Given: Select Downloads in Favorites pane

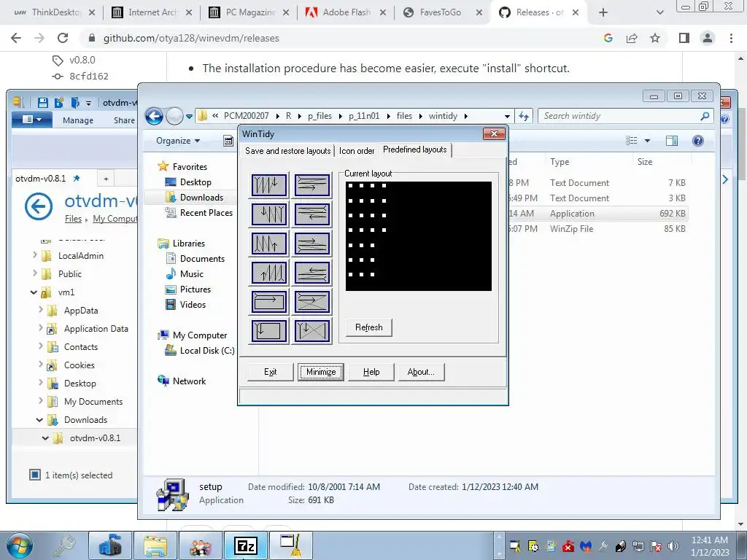Looking at the screenshot, I should [201, 197].
